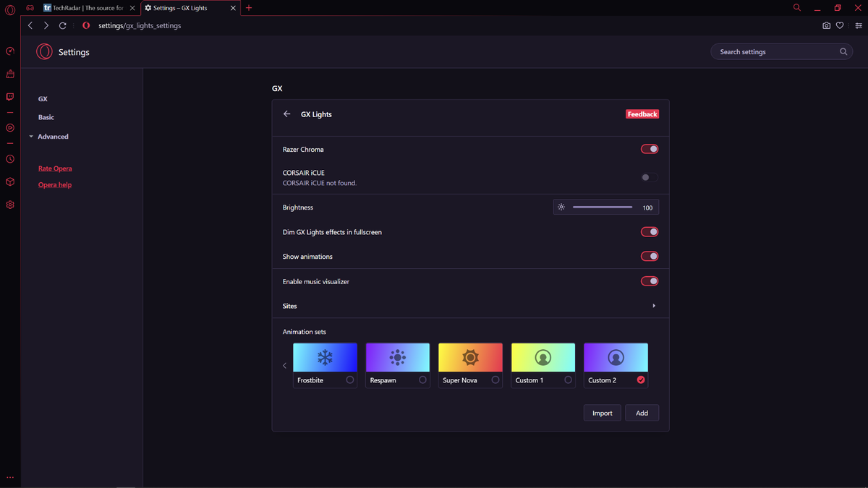The image size is (868, 488).
Task: Select Basic in the settings menu
Action: (x=46, y=116)
